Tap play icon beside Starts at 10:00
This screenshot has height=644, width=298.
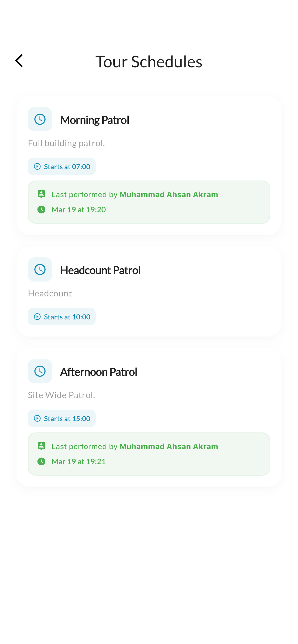37,317
